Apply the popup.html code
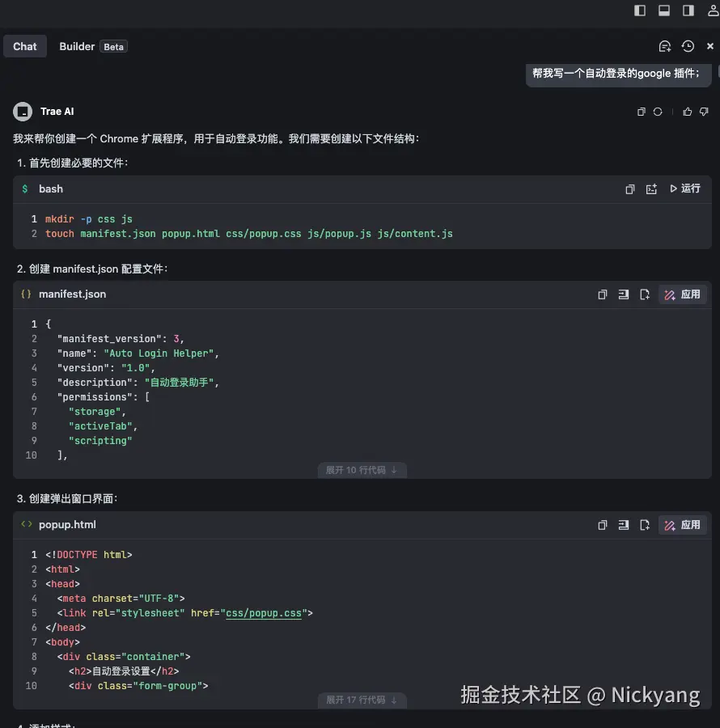Viewport: 720px width, 728px height. (683, 525)
